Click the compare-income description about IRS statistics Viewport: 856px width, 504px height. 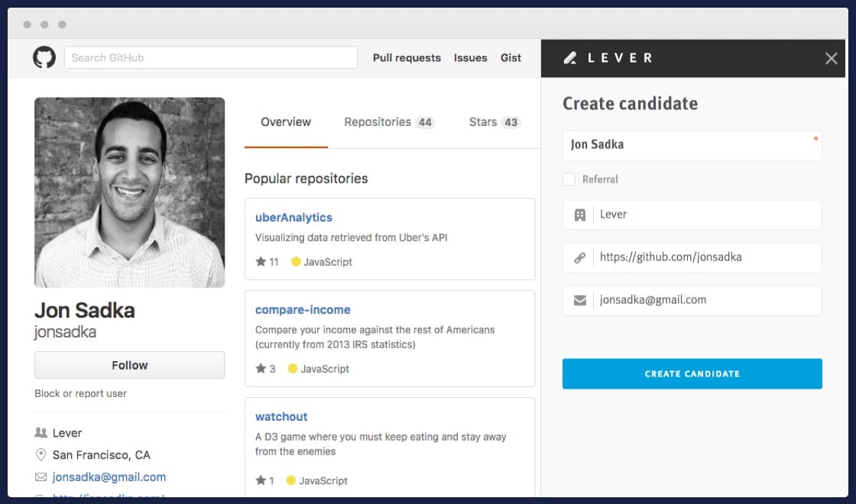(x=374, y=337)
